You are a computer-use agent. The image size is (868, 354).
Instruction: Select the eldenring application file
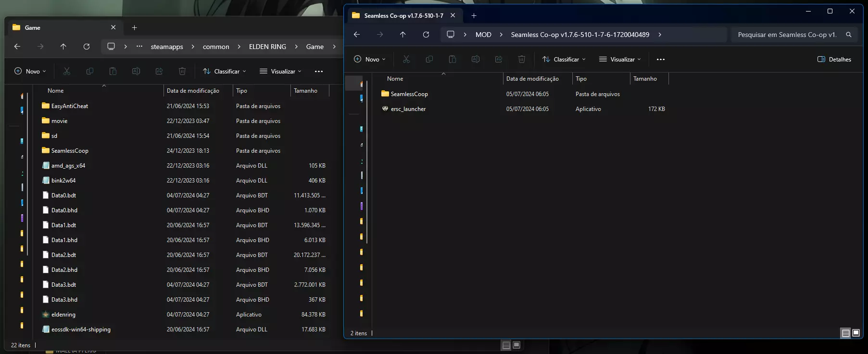coord(63,315)
